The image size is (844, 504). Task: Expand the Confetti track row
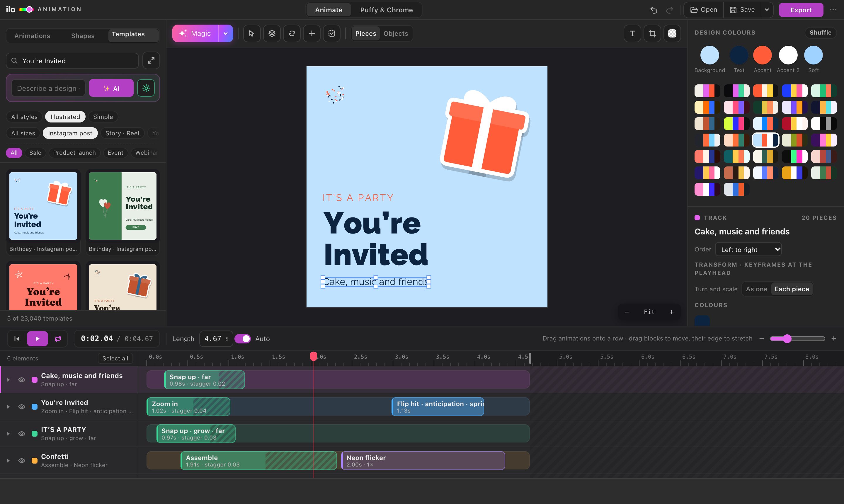[x=8, y=461]
